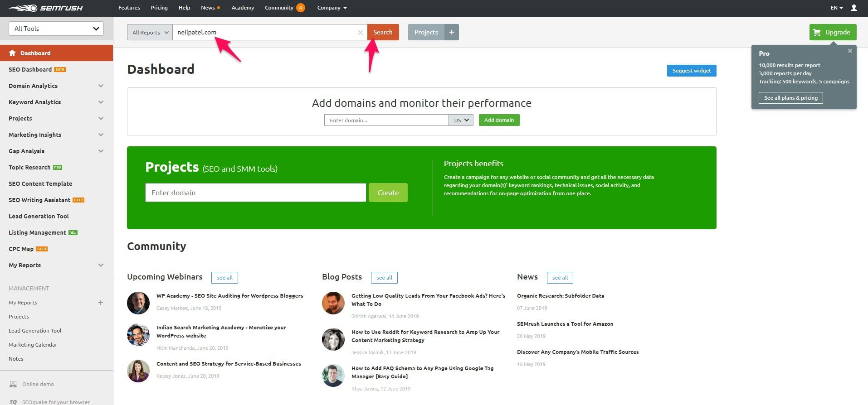Open the Help menu item
This screenshot has height=405, width=868.
184,8
